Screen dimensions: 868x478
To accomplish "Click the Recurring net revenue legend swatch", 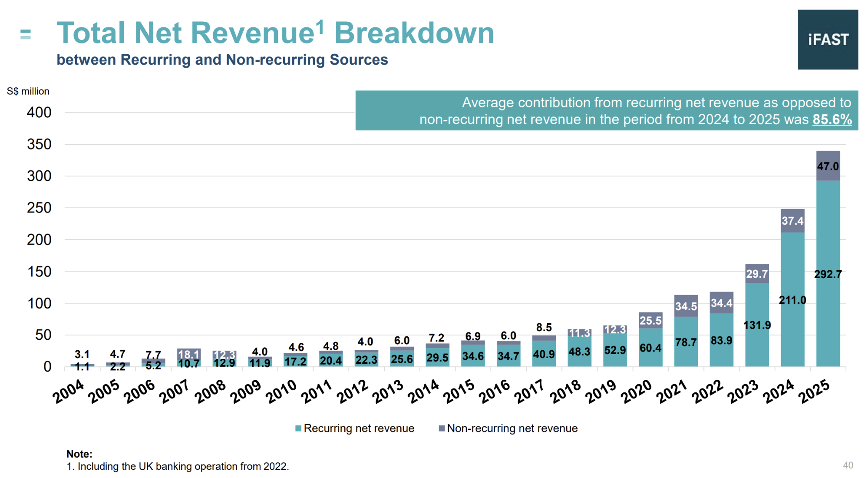I will pyautogui.click(x=298, y=428).
